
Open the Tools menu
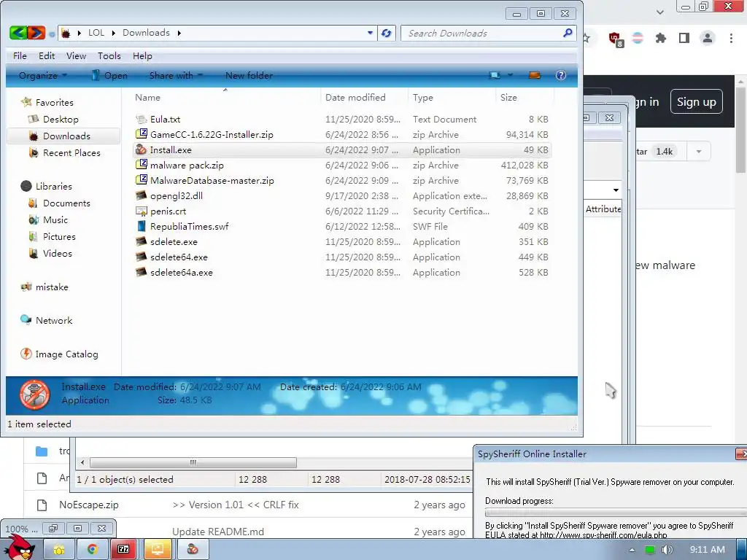pos(109,55)
